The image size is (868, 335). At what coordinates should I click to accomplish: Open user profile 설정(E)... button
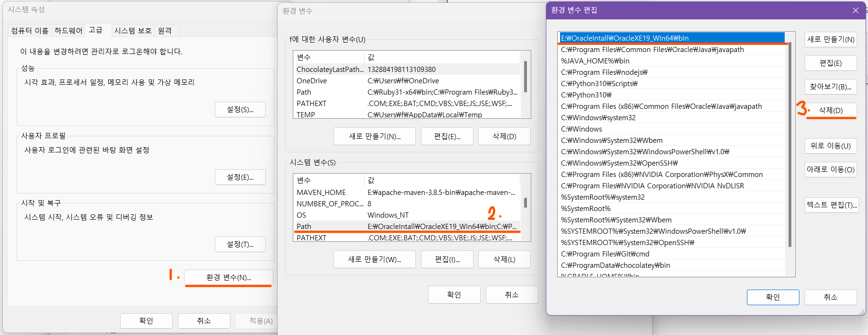(240, 177)
